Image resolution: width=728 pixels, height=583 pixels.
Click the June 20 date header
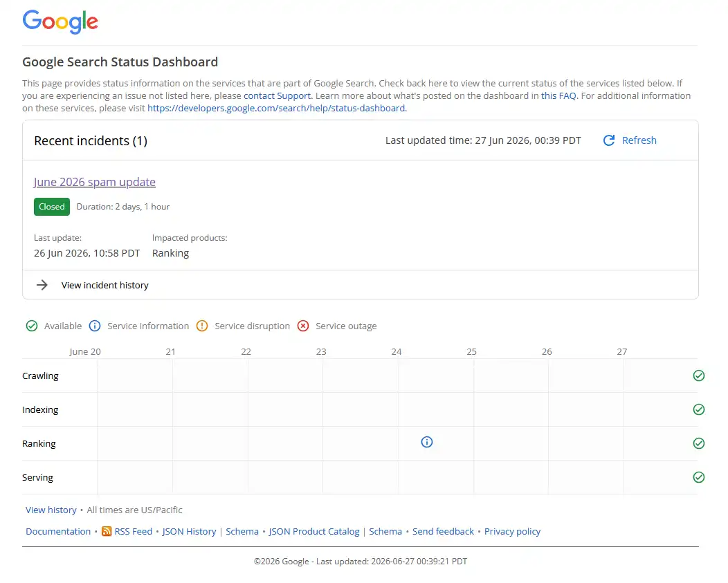85,351
